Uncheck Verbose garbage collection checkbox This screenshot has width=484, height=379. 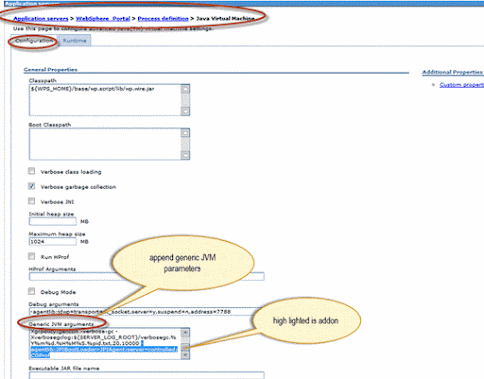coord(32,186)
